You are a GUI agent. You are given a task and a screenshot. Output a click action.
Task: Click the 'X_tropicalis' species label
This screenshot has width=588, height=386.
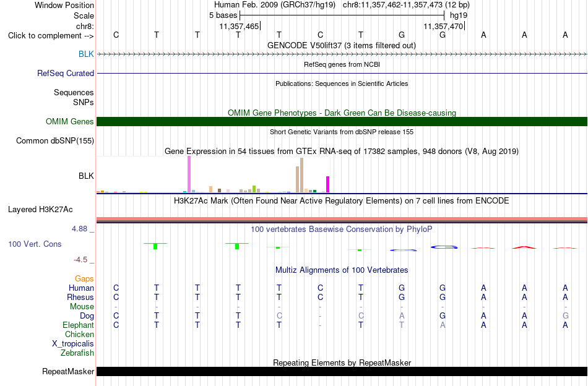point(73,344)
